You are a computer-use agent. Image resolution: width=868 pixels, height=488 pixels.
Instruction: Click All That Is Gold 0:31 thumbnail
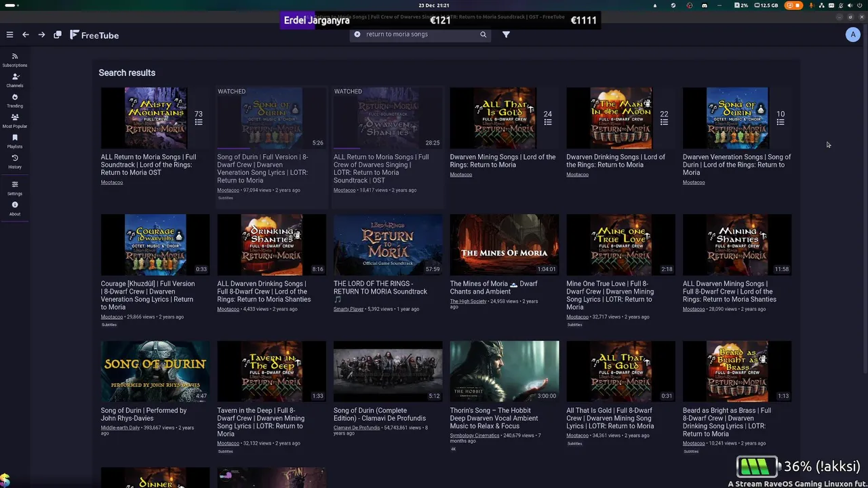pos(620,371)
